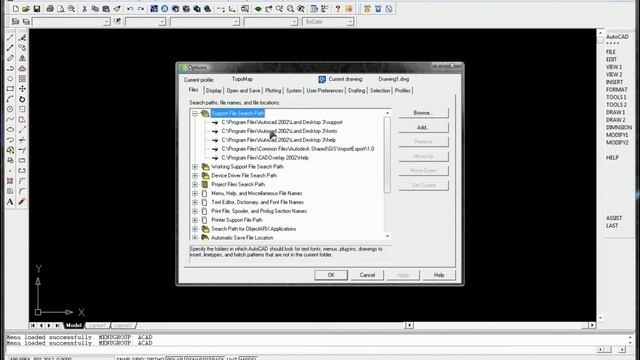Open DRAW 1 in the screen menu

coord(615,112)
